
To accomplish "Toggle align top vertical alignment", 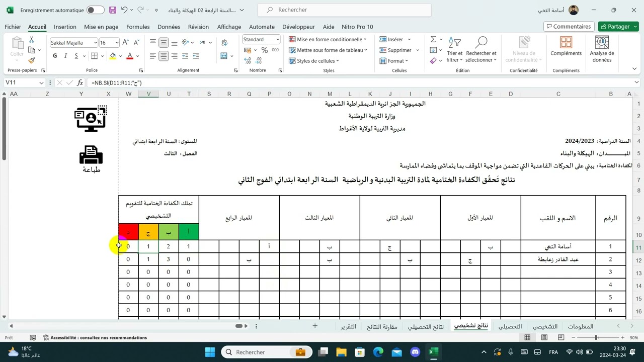I will 153,43.
